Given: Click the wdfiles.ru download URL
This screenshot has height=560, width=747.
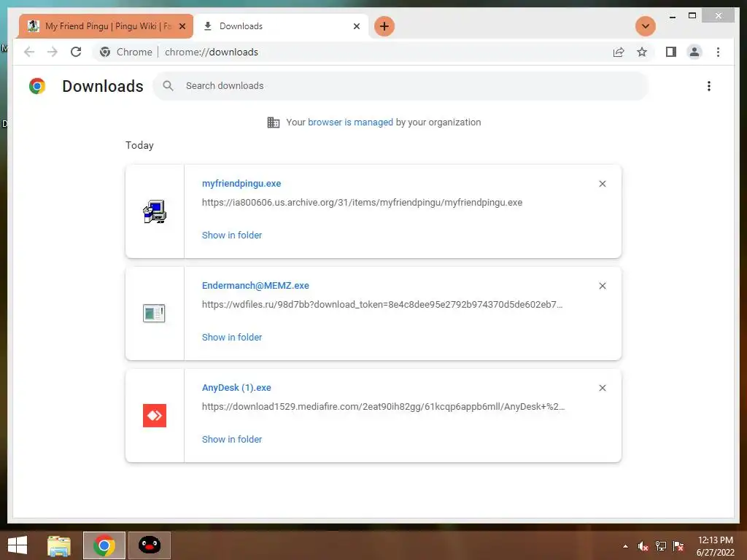Looking at the screenshot, I should 382,305.
